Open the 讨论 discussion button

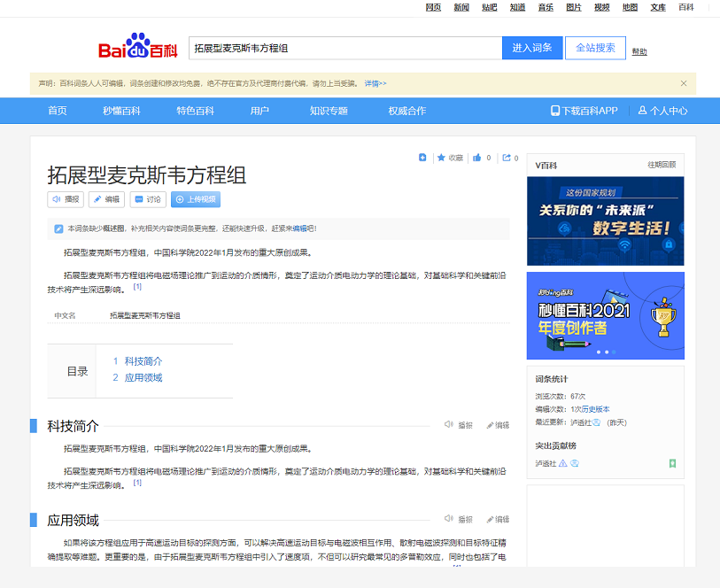click(x=148, y=199)
